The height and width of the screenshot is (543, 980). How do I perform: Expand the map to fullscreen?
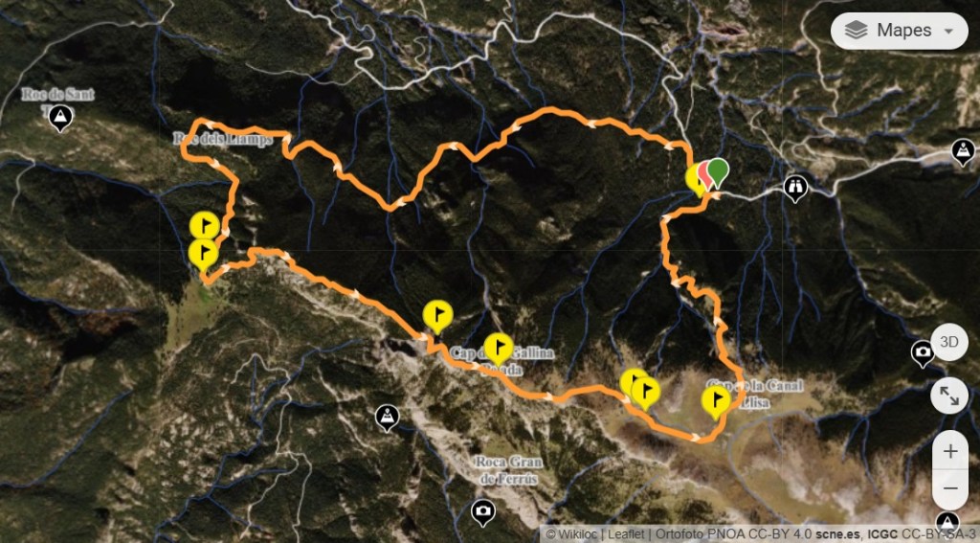948,396
